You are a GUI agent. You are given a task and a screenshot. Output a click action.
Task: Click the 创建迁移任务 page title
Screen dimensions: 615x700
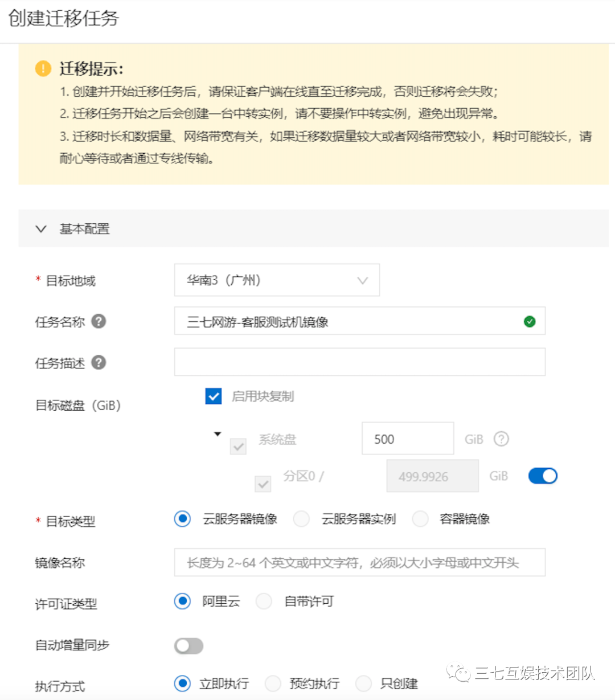coord(63,18)
